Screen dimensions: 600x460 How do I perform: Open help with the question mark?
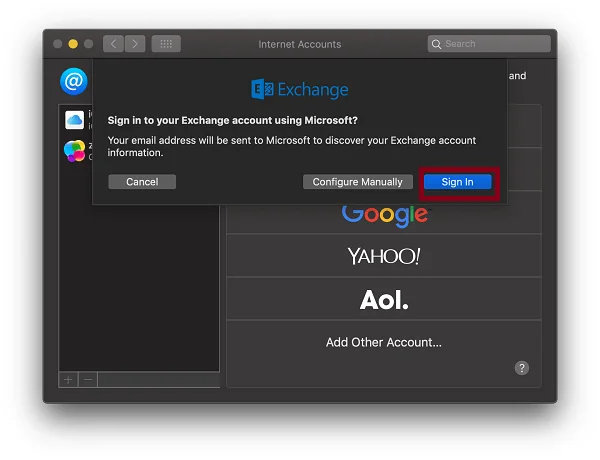[522, 368]
